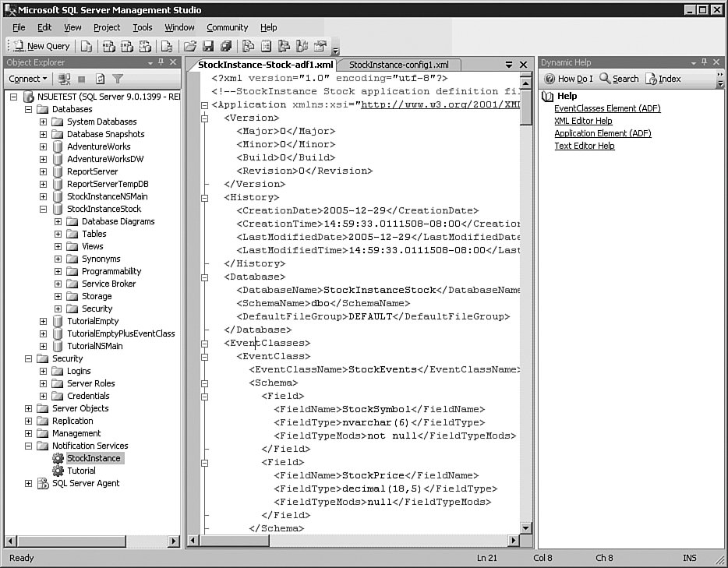The image size is (728, 568).
Task: Close the Object Explorer panel
Action: (x=173, y=62)
